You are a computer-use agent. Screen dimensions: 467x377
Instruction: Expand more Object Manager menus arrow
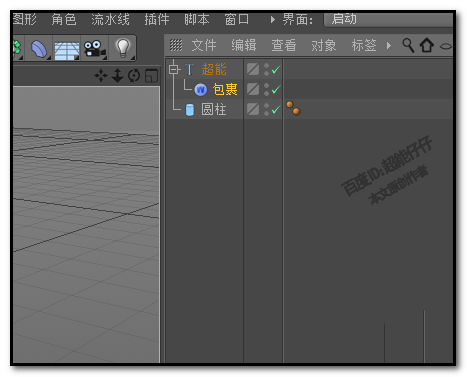pyautogui.click(x=389, y=45)
